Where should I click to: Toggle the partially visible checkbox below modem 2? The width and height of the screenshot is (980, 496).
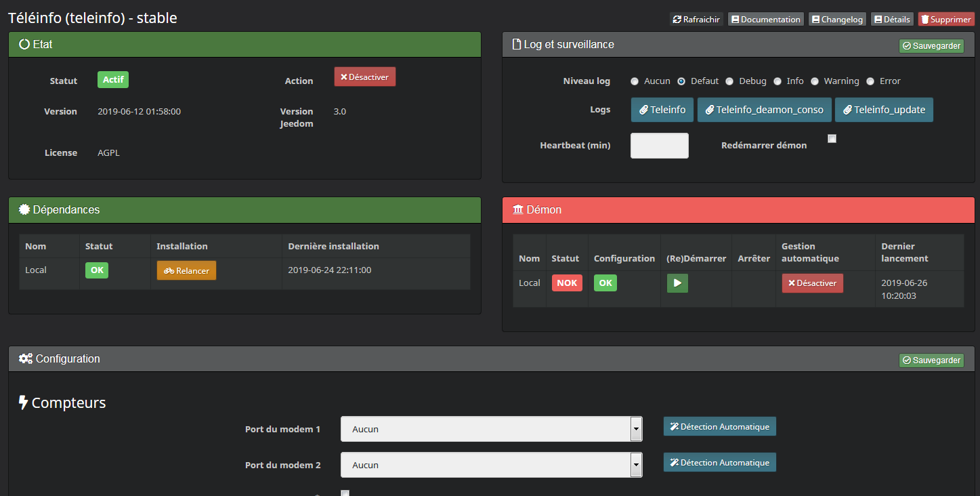(345, 493)
